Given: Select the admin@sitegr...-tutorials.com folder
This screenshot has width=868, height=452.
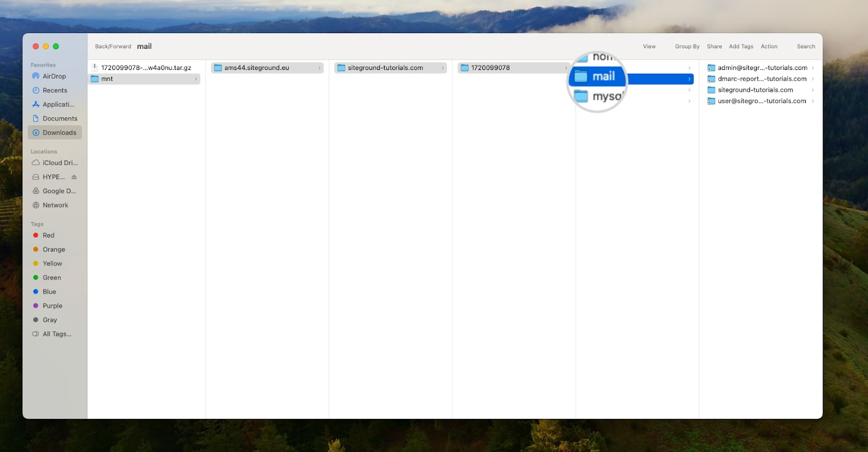Looking at the screenshot, I should pos(761,68).
